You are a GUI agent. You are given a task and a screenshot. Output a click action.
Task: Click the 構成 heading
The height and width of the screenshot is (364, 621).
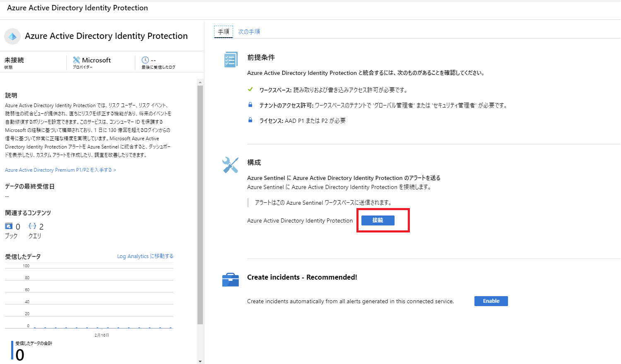click(x=254, y=163)
